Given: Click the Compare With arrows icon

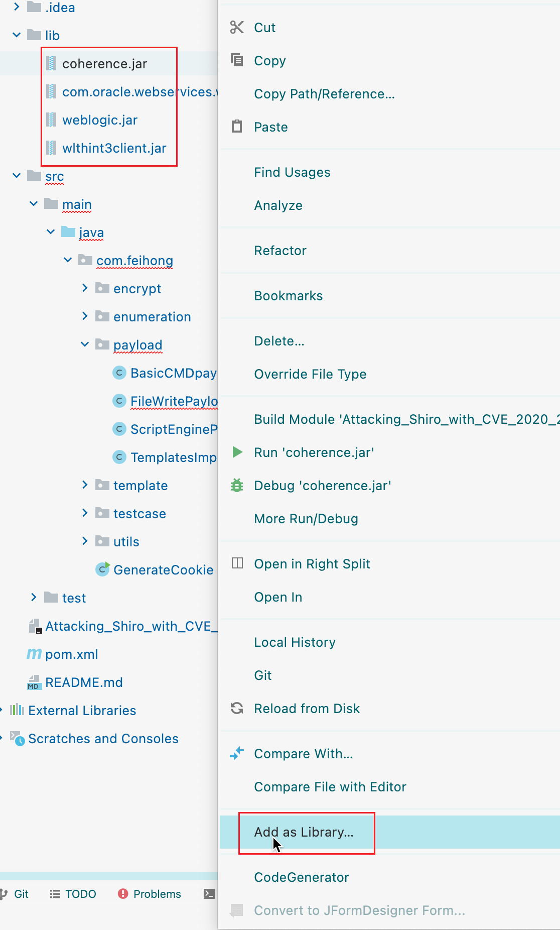Looking at the screenshot, I should pos(237,753).
